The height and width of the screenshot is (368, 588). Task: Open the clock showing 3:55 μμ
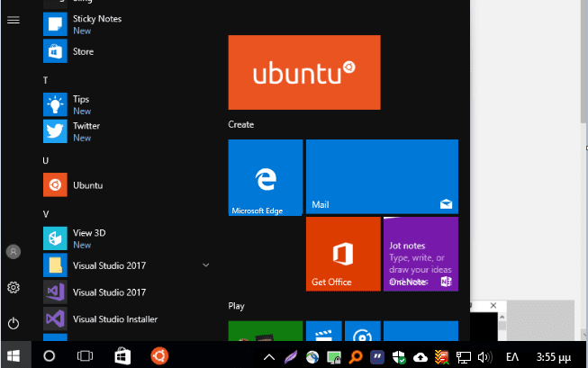pyautogui.click(x=554, y=357)
